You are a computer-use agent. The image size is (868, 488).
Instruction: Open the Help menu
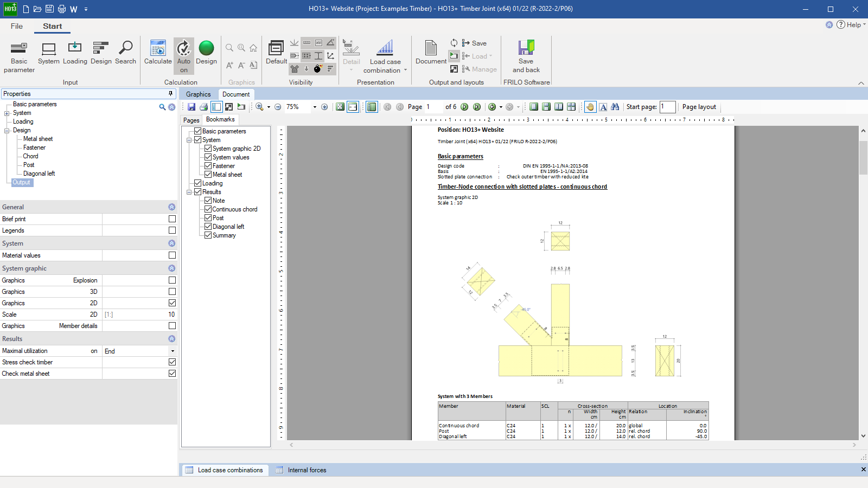pyautogui.click(x=851, y=24)
